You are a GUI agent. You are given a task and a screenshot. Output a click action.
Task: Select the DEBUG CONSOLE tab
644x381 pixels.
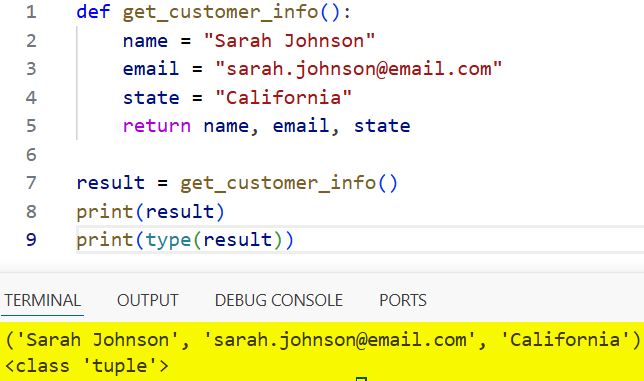tap(279, 300)
